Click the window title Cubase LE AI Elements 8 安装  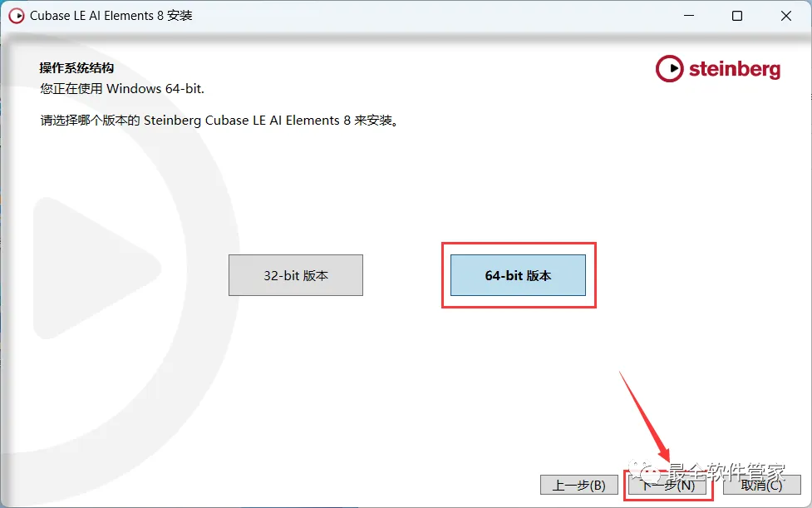click(x=111, y=16)
